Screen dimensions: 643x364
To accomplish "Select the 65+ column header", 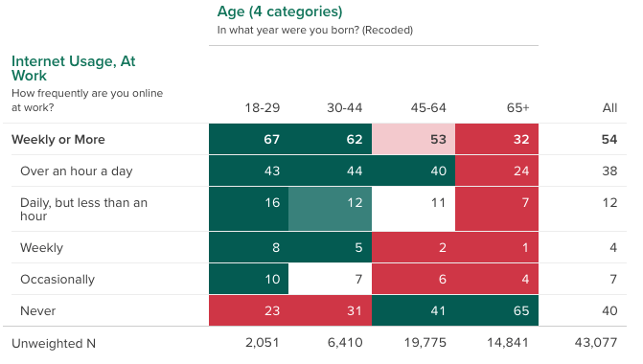I will point(517,108).
